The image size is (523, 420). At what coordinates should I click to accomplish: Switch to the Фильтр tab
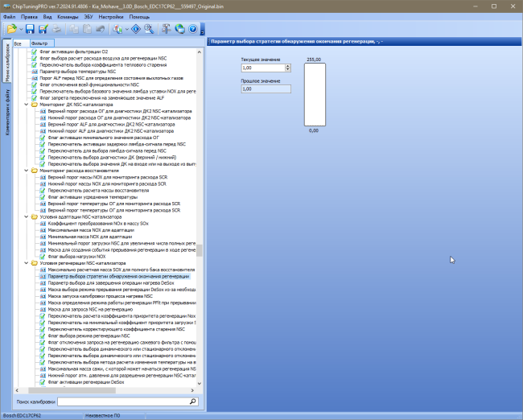(42, 43)
